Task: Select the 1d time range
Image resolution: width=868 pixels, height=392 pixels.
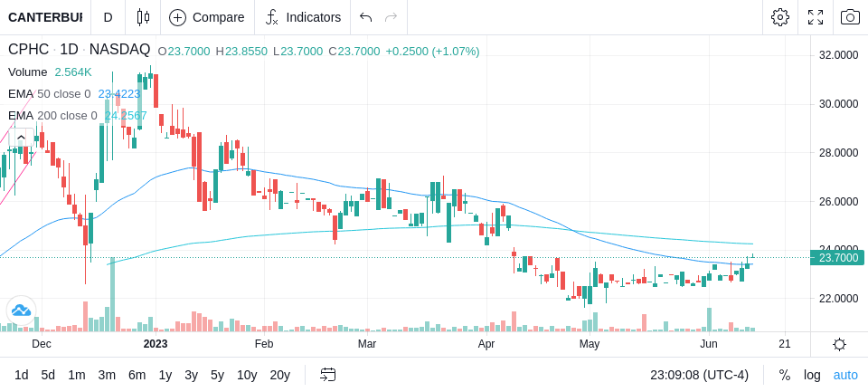Action: [x=22, y=376]
